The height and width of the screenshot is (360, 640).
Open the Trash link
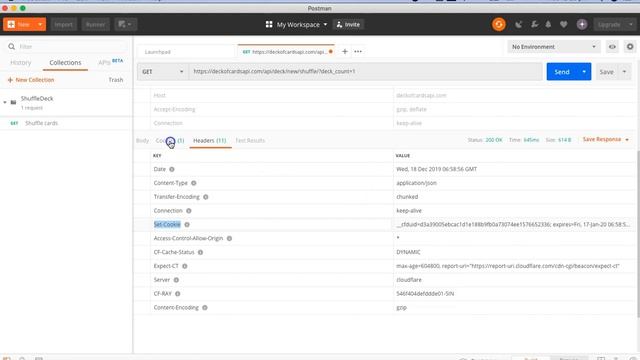(x=116, y=80)
